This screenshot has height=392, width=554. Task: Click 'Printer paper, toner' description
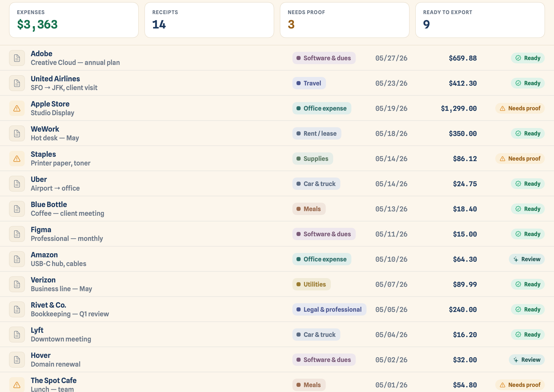coord(61,163)
